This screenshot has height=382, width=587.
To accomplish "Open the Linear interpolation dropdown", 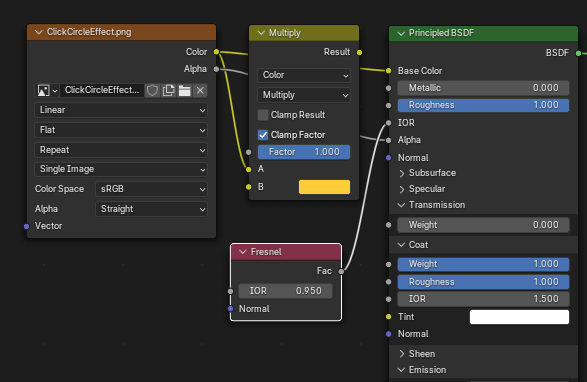I will pos(121,110).
